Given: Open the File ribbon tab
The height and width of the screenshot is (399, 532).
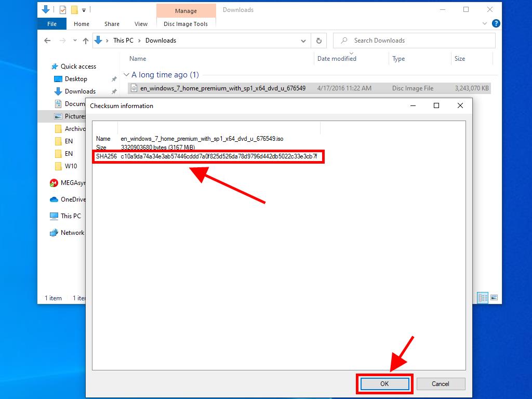Looking at the screenshot, I should point(52,24).
